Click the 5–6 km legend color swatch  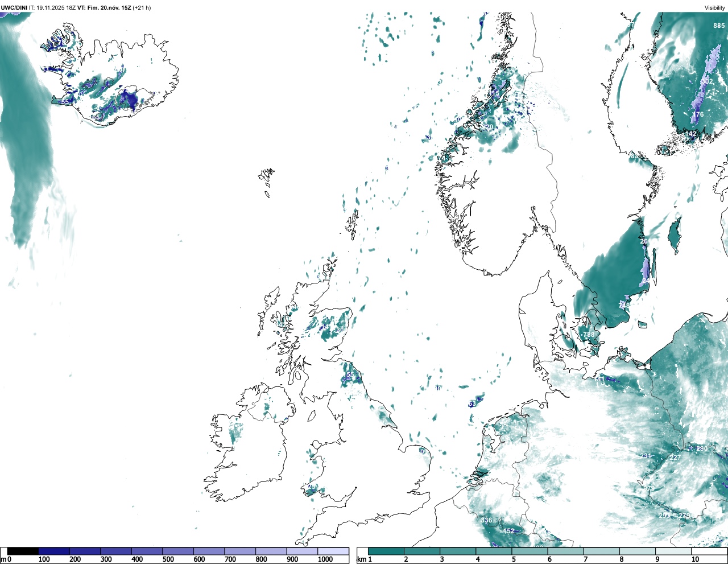(x=530, y=551)
